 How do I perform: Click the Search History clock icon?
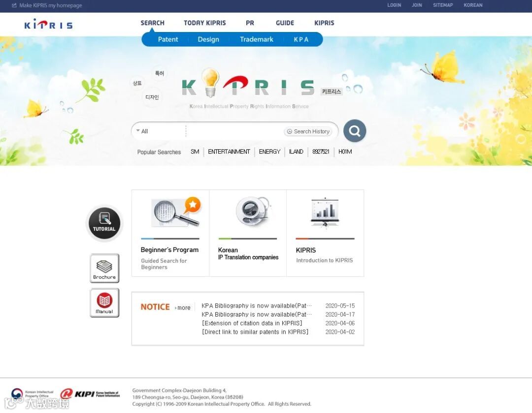pos(290,131)
